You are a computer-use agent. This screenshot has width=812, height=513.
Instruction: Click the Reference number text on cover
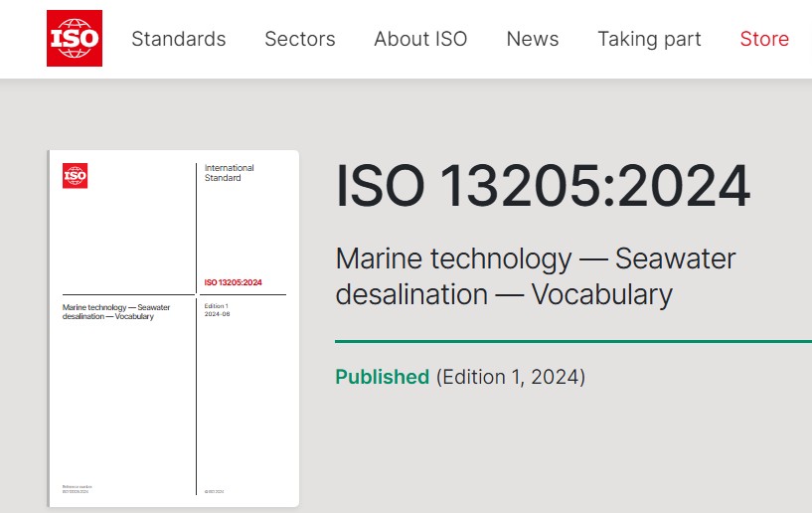76,488
